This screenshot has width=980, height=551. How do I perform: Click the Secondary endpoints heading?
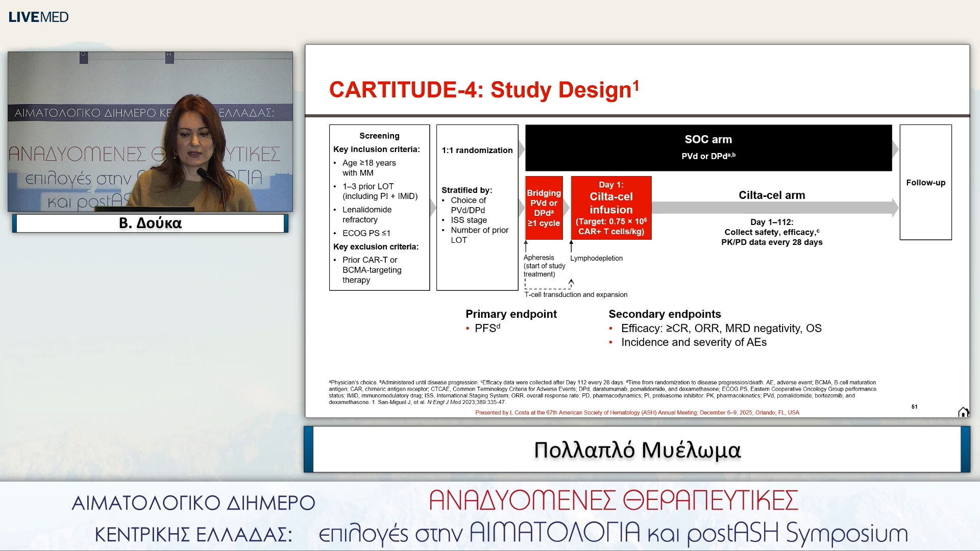point(665,314)
